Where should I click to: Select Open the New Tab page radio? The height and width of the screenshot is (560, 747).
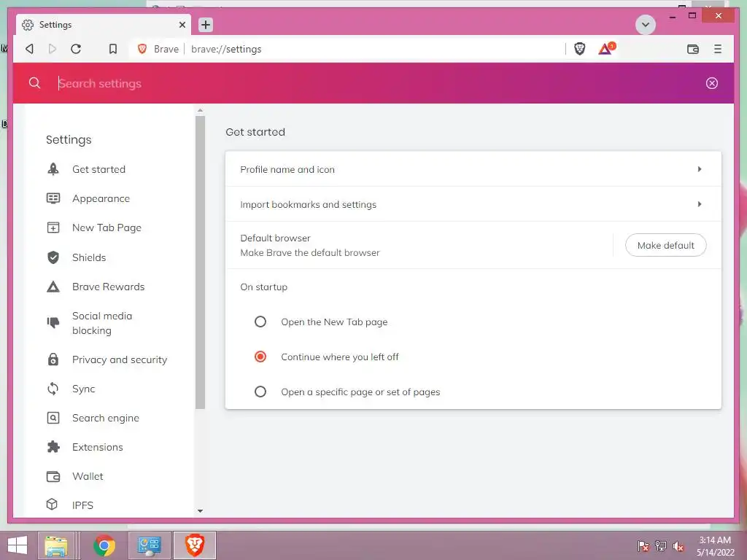(x=260, y=322)
